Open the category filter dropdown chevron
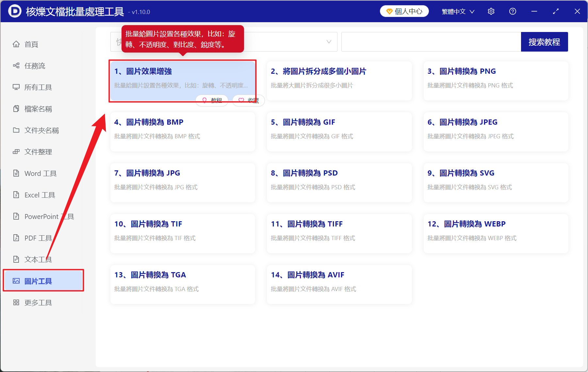Image resolution: width=588 pixels, height=372 pixels. point(329,42)
